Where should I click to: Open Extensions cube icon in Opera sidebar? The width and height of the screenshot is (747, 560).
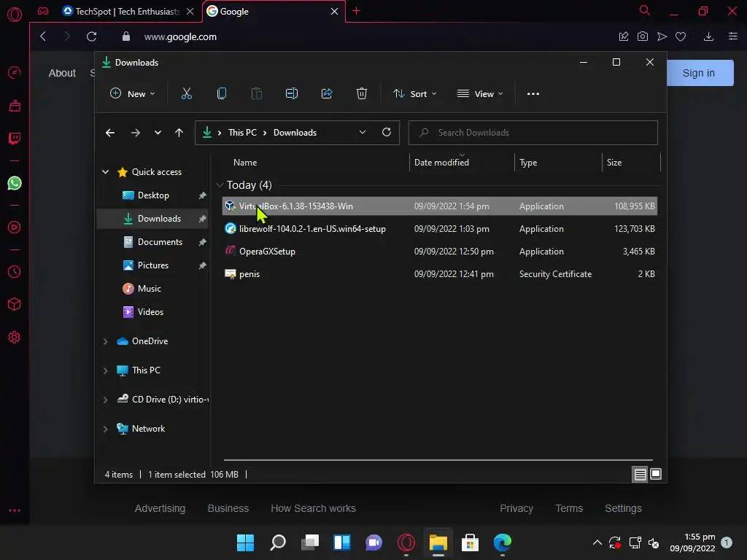[x=15, y=304]
